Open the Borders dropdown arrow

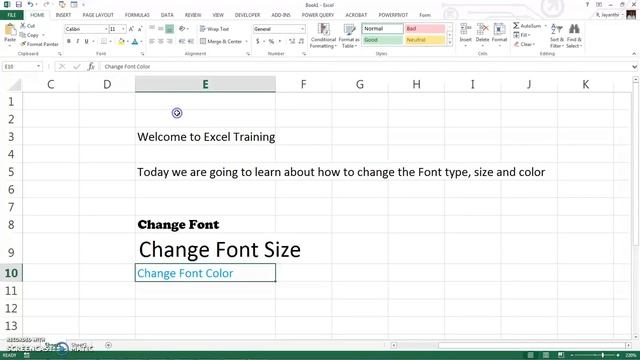click(111, 42)
